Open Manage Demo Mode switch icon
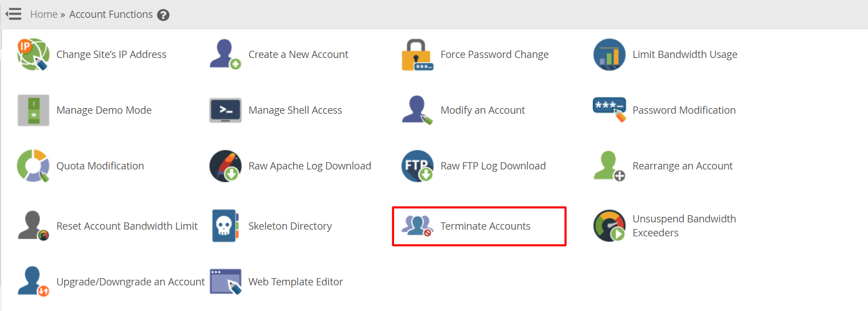Viewport: 868px width, 311px height. coord(33,110)
